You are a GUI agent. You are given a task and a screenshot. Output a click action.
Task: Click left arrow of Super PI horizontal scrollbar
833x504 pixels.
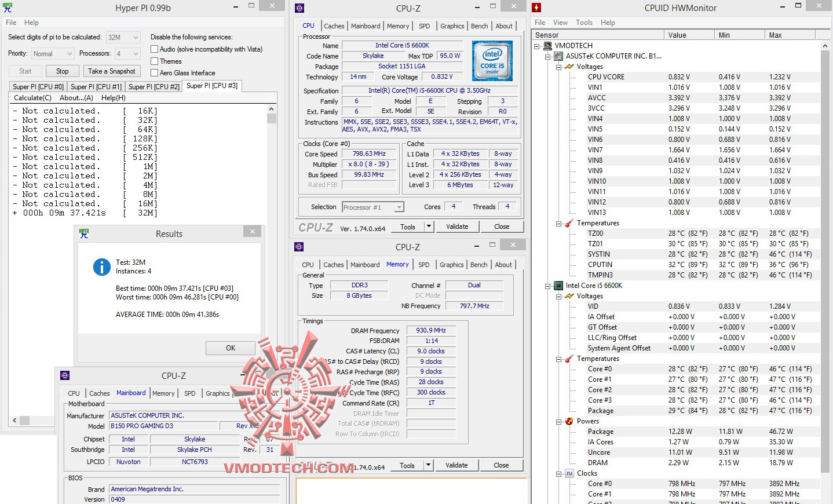click(x=14, y=420)
